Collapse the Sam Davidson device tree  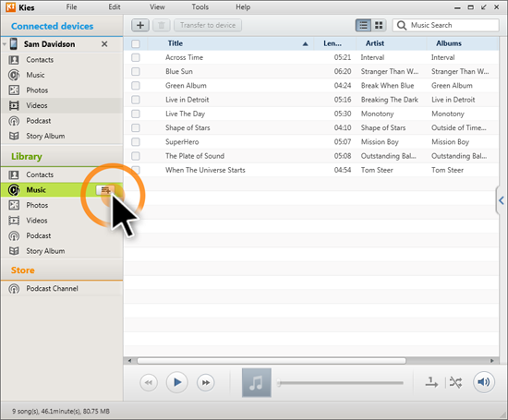click(x=5, y=43)
